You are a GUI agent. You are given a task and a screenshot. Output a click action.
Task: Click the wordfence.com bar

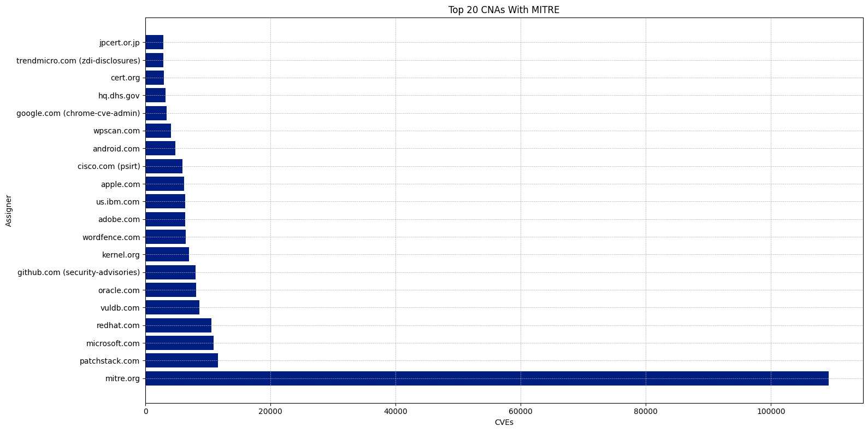tap(166, 237)
